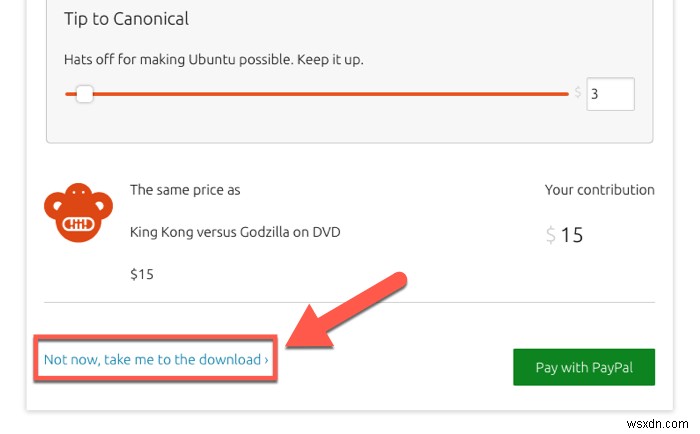Click the 'Your contribution' label
The image size is (700, 434).
[x=599, y=190]
